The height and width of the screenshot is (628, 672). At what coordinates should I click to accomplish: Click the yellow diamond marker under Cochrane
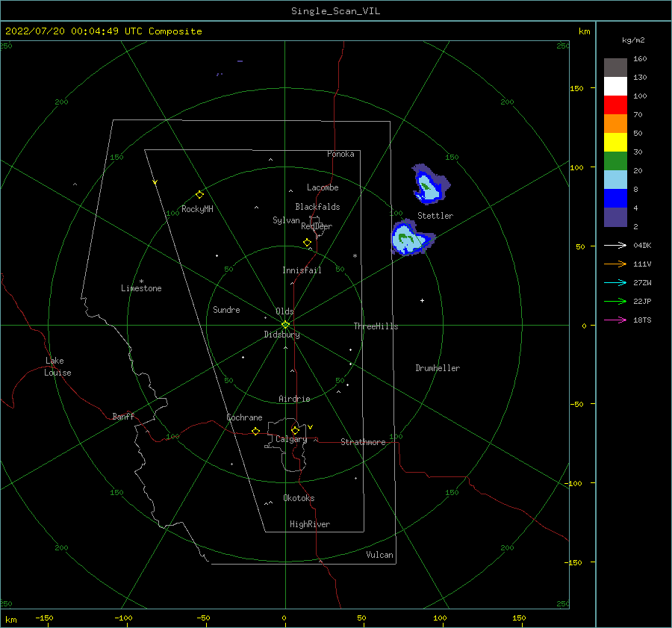point(256,432)
